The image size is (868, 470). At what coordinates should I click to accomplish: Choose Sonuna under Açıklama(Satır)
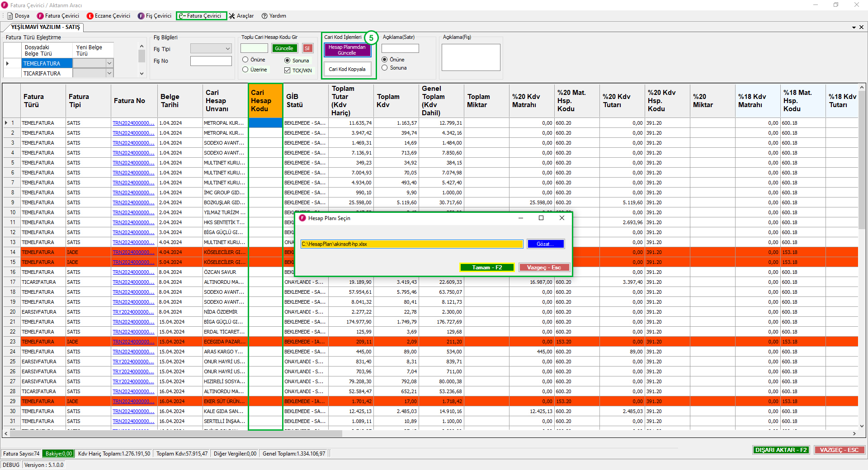[385, 68]
